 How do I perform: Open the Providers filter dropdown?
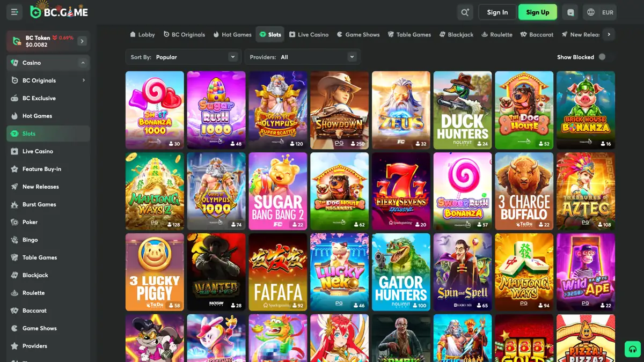[x=302, y=56]
